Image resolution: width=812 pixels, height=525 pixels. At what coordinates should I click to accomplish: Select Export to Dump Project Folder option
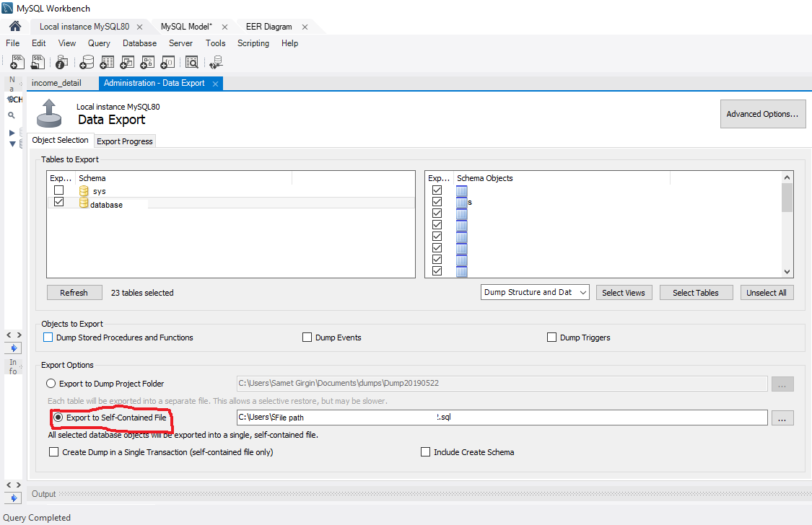tap(51, 383)
